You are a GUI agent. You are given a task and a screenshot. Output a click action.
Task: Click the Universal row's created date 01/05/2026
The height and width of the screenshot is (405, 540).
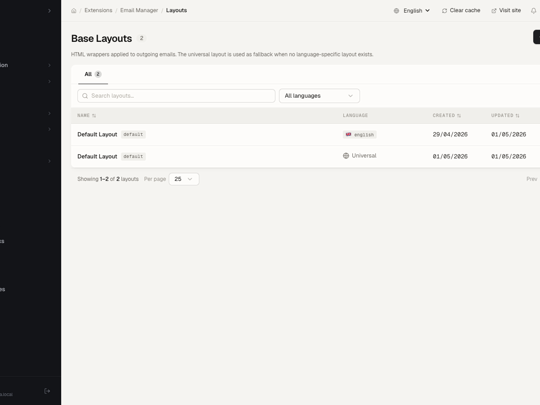click(x=450, y=156)
